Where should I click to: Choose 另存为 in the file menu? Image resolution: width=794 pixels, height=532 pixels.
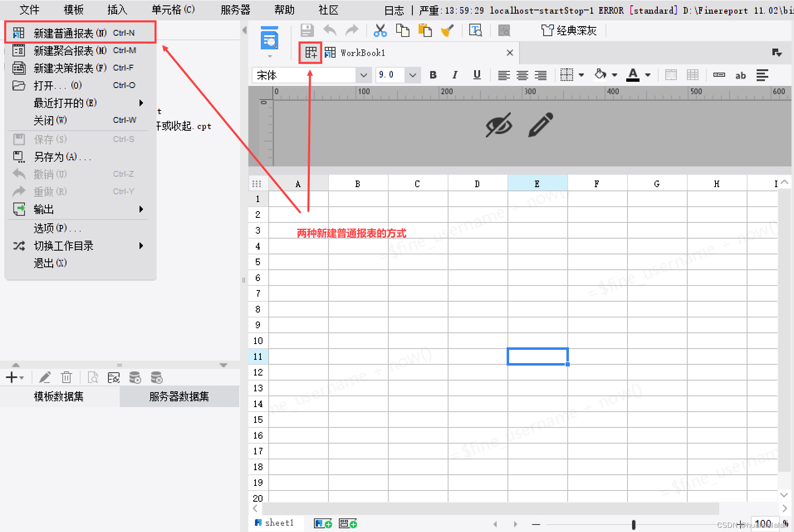[x=81, y=156]
